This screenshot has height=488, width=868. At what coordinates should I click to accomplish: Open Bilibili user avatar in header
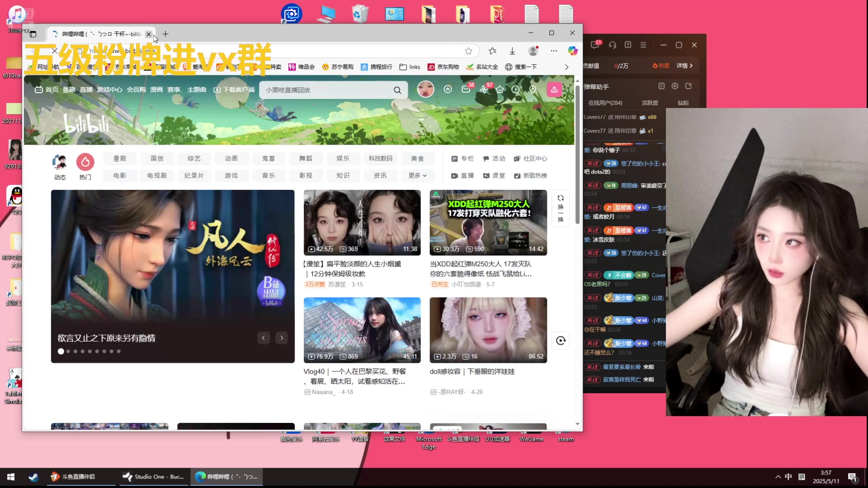[425, 89]
